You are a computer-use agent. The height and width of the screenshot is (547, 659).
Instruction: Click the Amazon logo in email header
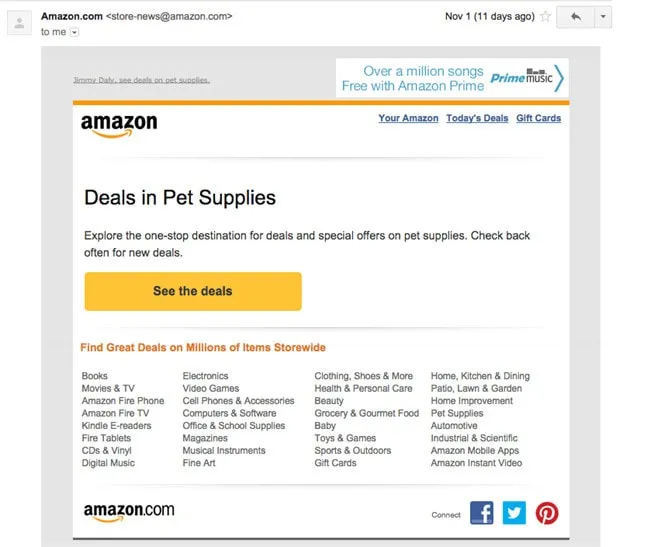(x=119, y=124)
